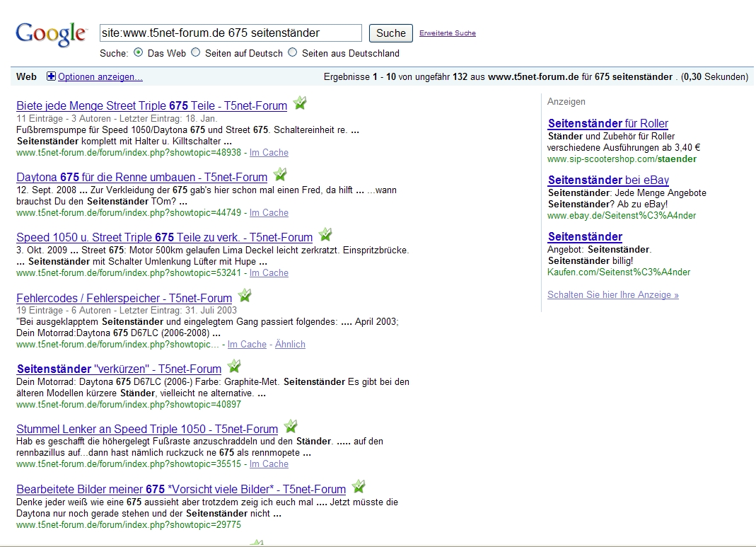Click 'www.sip-scootershop.com/staender' ad URL
This screenshot has height=547, width=756.
tap(622, 159)
